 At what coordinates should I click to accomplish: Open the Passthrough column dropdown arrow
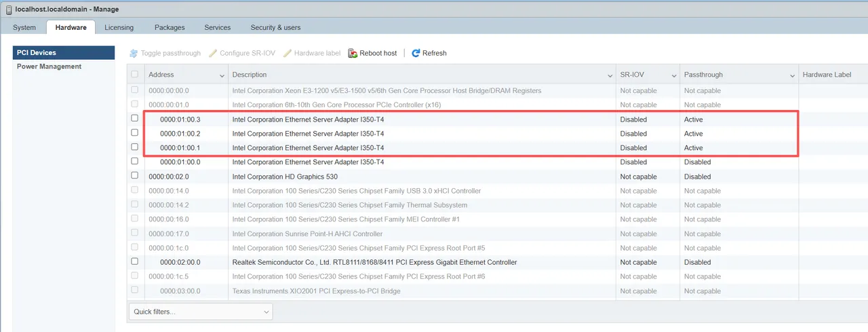(x=791, y=75)
